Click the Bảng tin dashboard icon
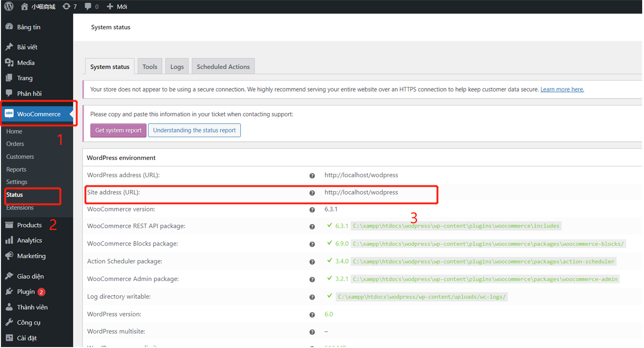Image resolution: width=644 pixels, height=348 pixels. (x=9, y=27)
